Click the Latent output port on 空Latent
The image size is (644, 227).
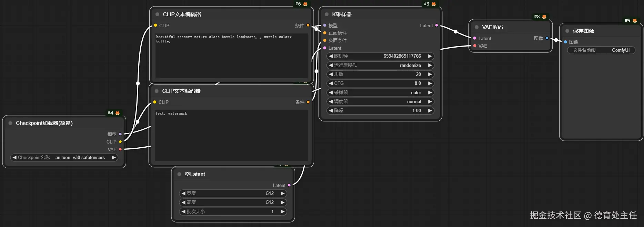[289, 185]
